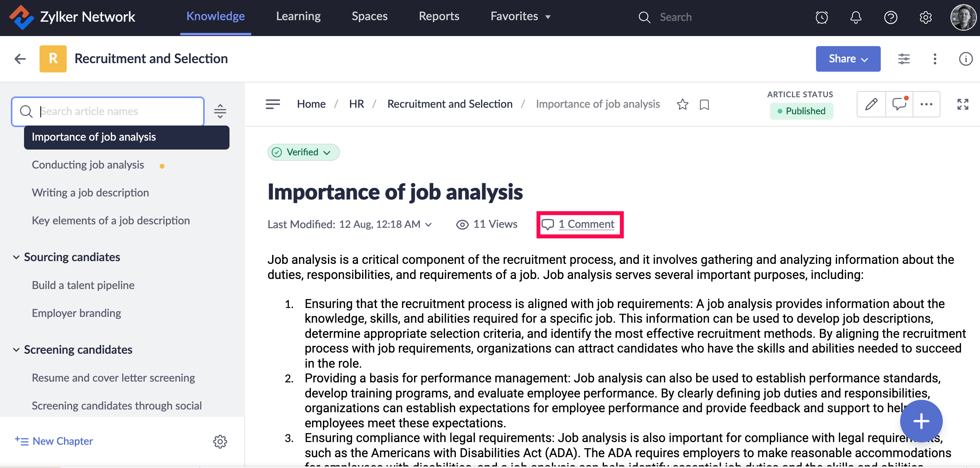
Task: Toggle the table of contents sidebar
Action: point(273,104)
